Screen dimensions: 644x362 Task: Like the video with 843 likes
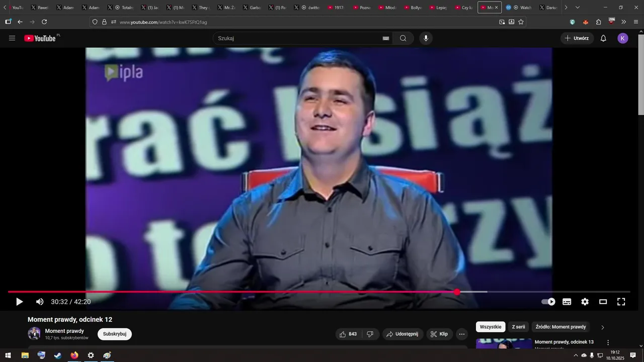(x=348, y=334)
